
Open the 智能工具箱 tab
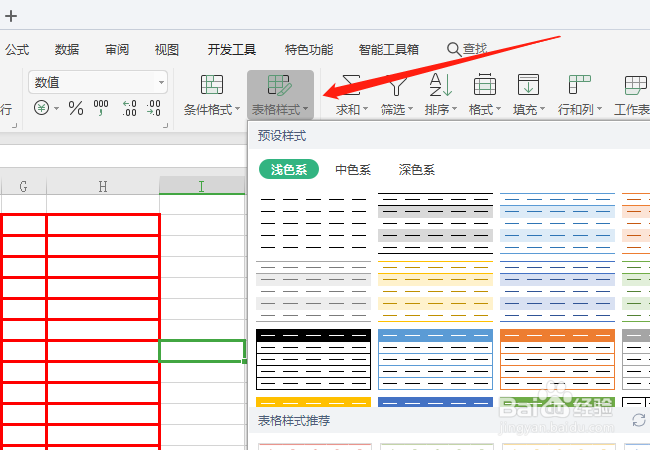tap(388, 50)
